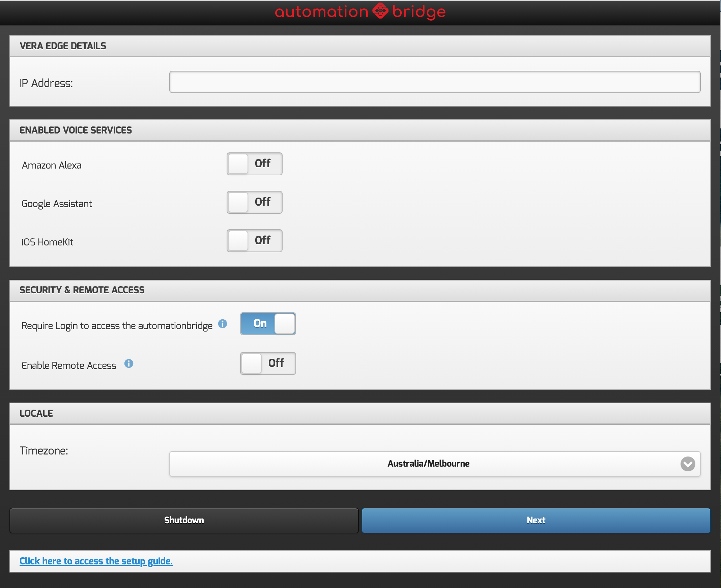The width and height of the screenshot is (721, 588).
Task: Click info icon beside Require Login
Action: pos(222,324)
